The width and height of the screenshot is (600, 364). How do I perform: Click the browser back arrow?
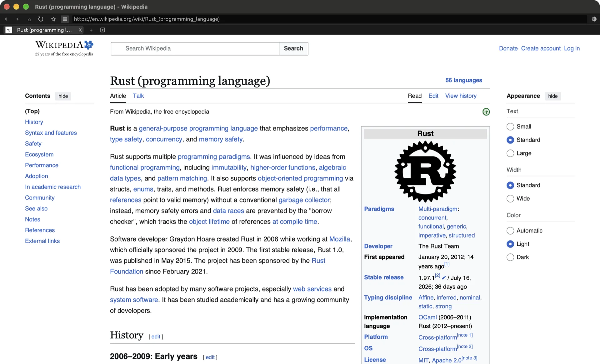click(x=6, y=19)
